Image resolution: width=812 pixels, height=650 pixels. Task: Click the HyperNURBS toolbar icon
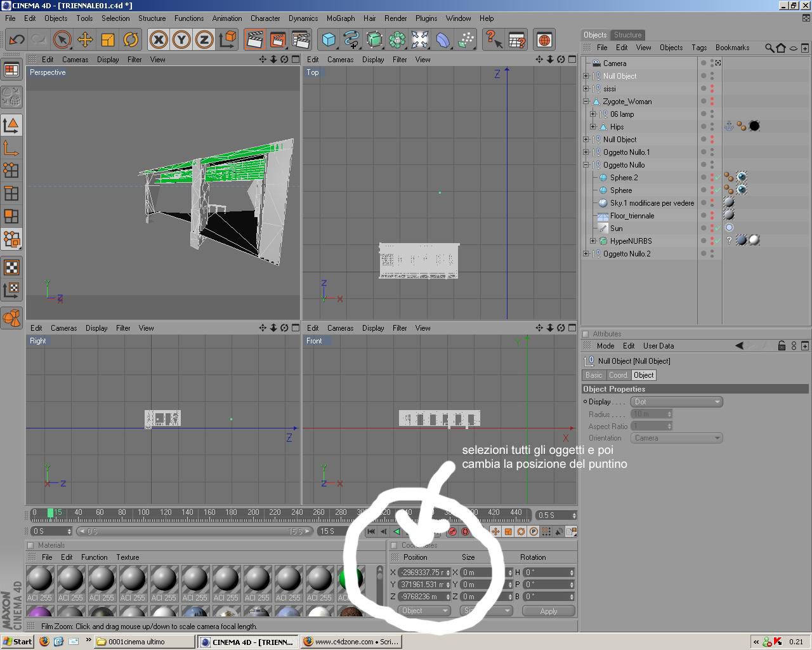click(x=374, y=40)
